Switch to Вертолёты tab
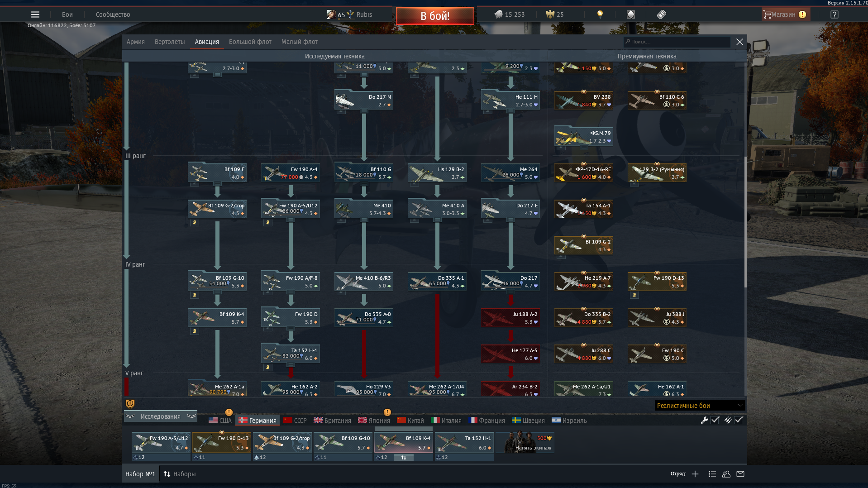This screenshot has width=868, height=488. coord(170,42)
